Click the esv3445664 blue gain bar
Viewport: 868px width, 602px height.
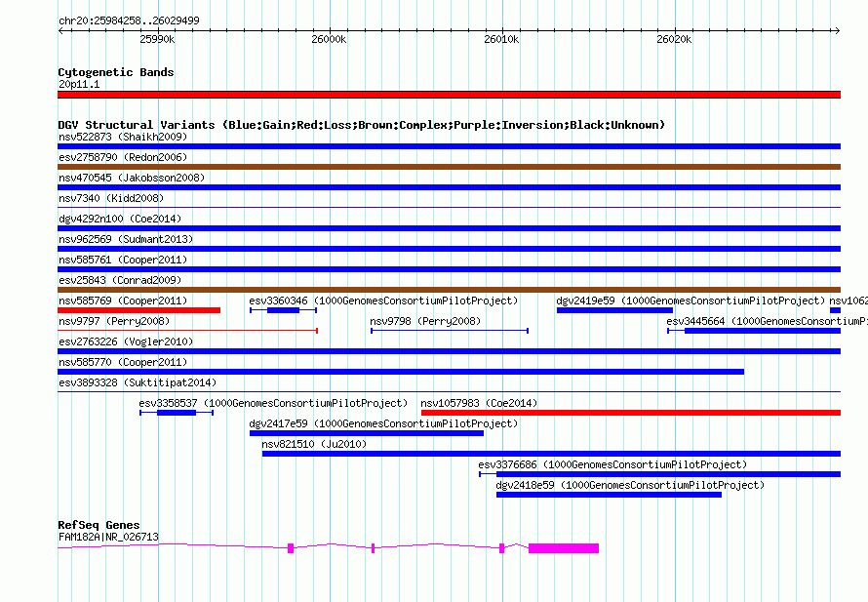pos(763,331)
